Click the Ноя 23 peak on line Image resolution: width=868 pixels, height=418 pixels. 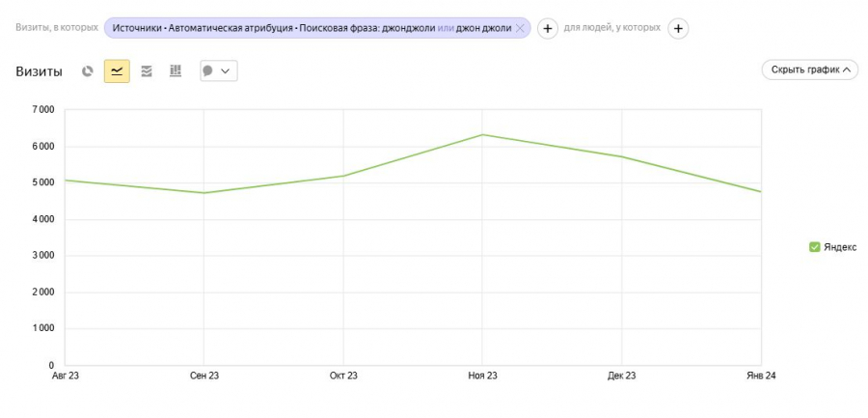point(482,135)
